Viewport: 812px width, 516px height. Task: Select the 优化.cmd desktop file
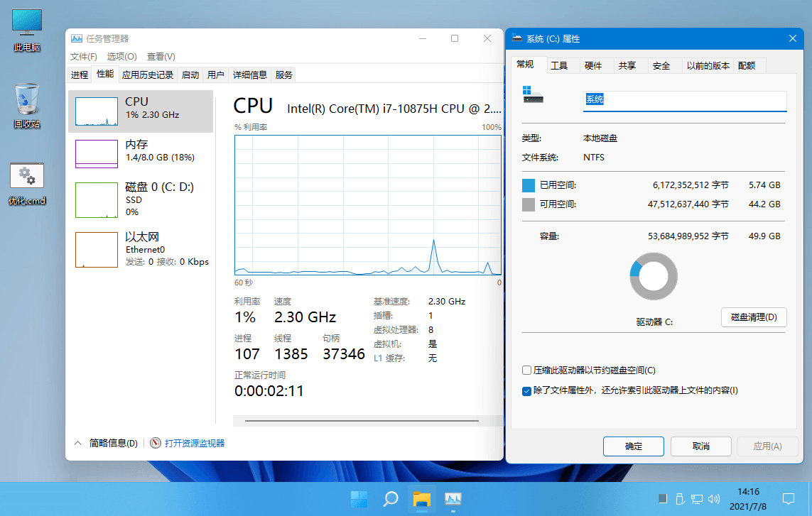coord(27,184)
